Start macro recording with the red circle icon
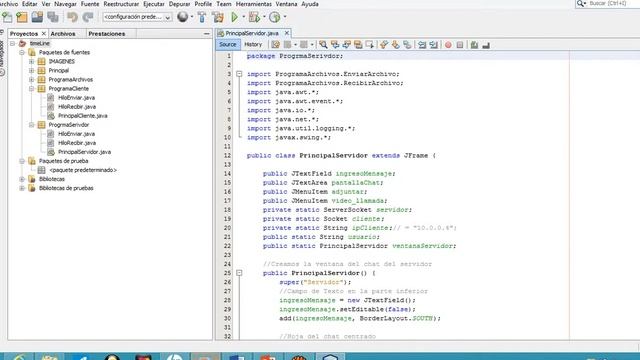Viewport: 640px width, 360px height. point(448,44)
